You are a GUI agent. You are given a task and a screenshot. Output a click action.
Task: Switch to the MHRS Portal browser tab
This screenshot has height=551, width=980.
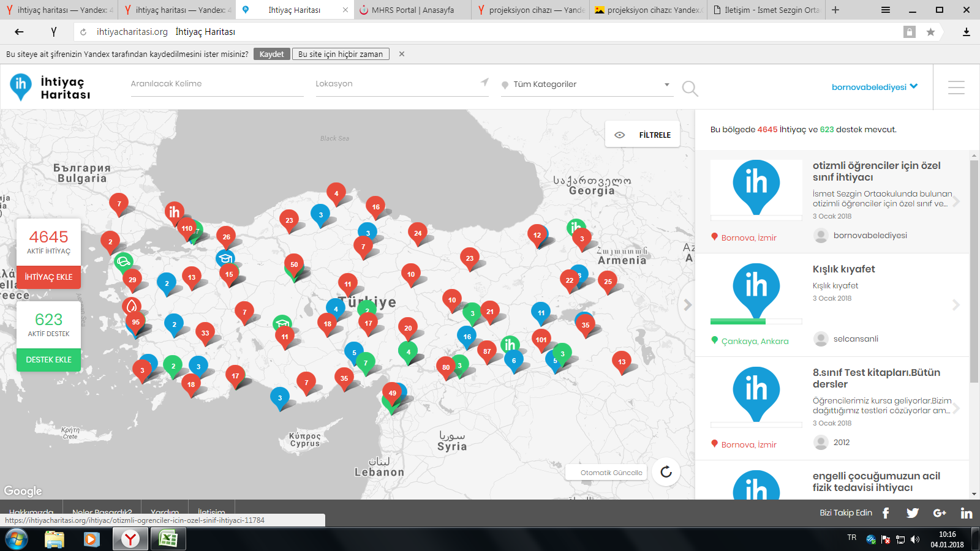412,10
